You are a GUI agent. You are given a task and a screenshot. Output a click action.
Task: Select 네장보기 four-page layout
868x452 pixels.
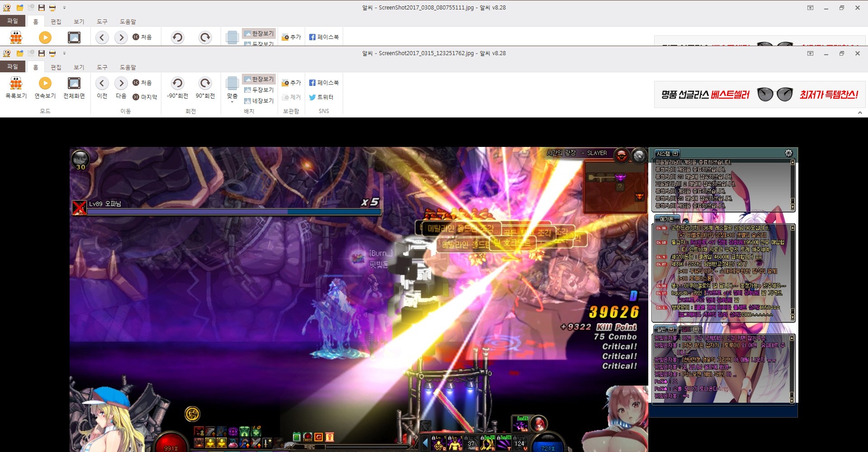[259, 101]
